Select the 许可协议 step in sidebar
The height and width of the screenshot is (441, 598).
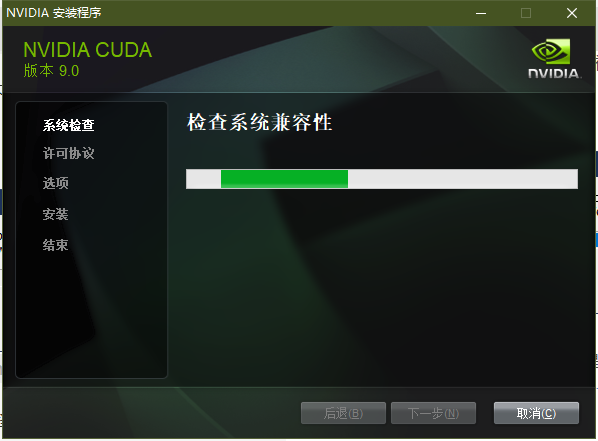69,153
